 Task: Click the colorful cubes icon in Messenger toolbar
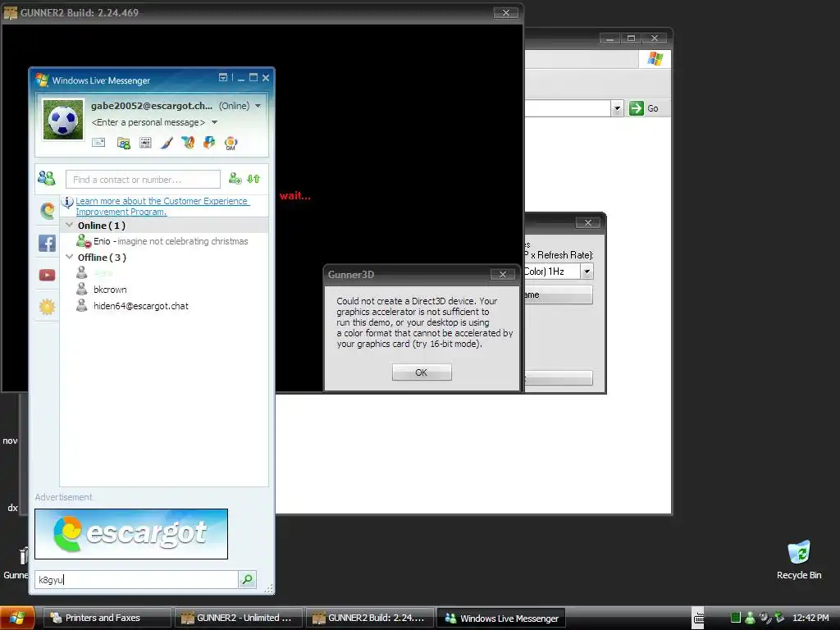tap(209, 143)
